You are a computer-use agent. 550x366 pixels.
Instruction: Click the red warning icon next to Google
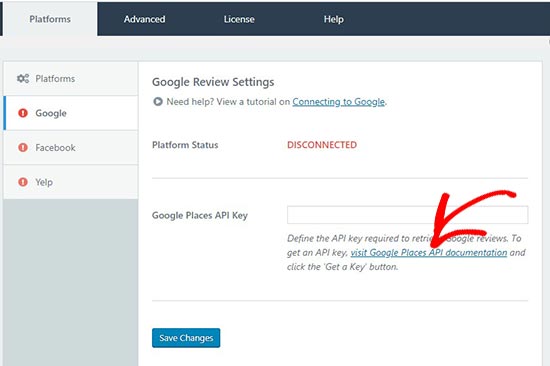[23, 113]
